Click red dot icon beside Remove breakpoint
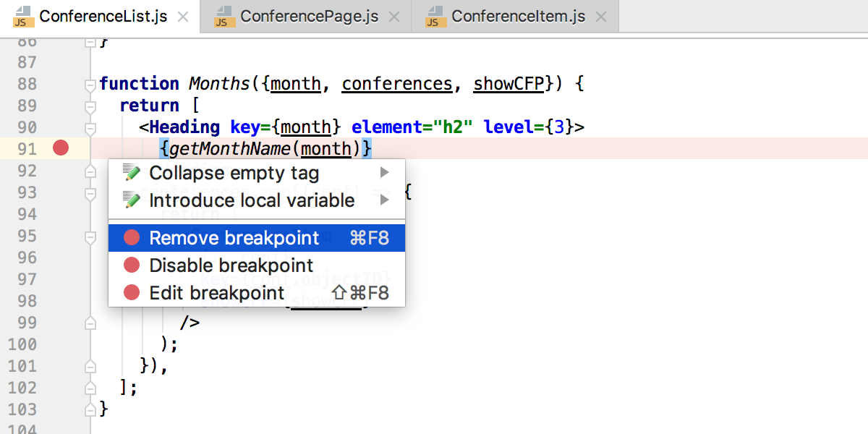Image resolution: width=868 pixels, height=434 pixels. 132,238
